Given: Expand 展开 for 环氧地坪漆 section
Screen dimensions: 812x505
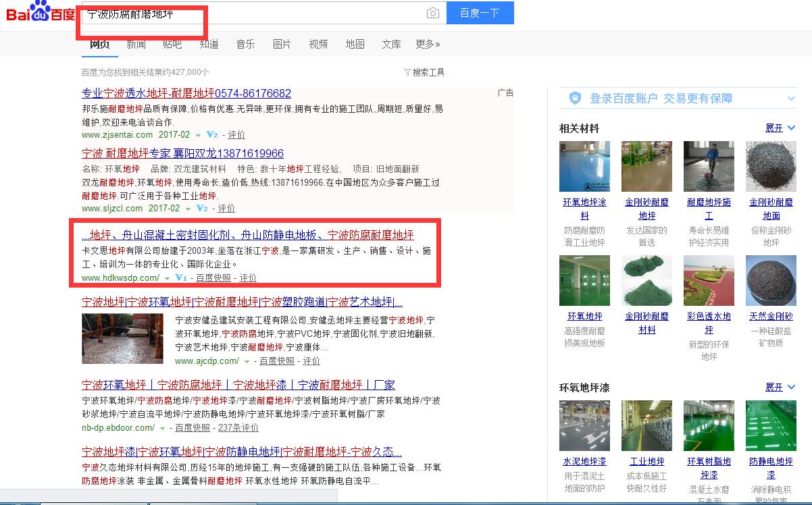Looking at the screenshot, I should pyautogui.click(x=779, y=387).
